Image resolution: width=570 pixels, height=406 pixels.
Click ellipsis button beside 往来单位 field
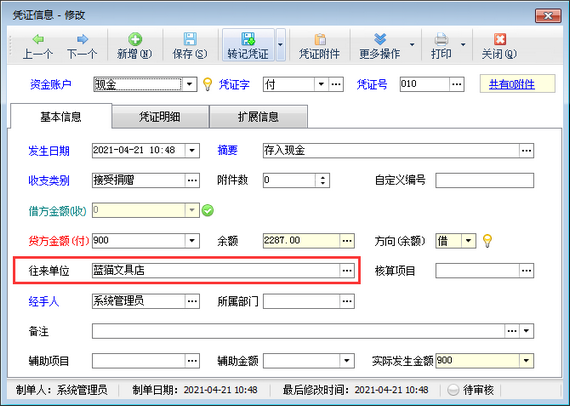click(x=347, y=270)
